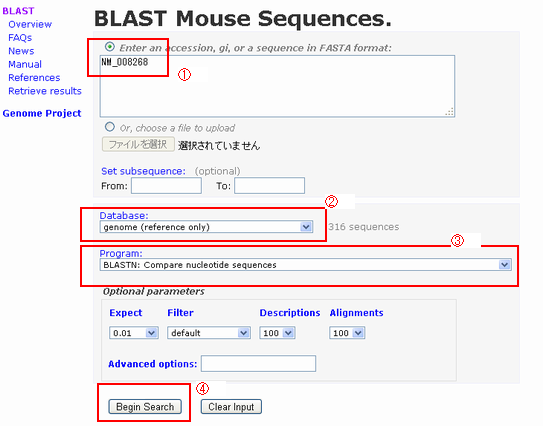The image size is (543, 426).
Task: Open the Program BLASTN dropdown
Action: coord(305,265)
